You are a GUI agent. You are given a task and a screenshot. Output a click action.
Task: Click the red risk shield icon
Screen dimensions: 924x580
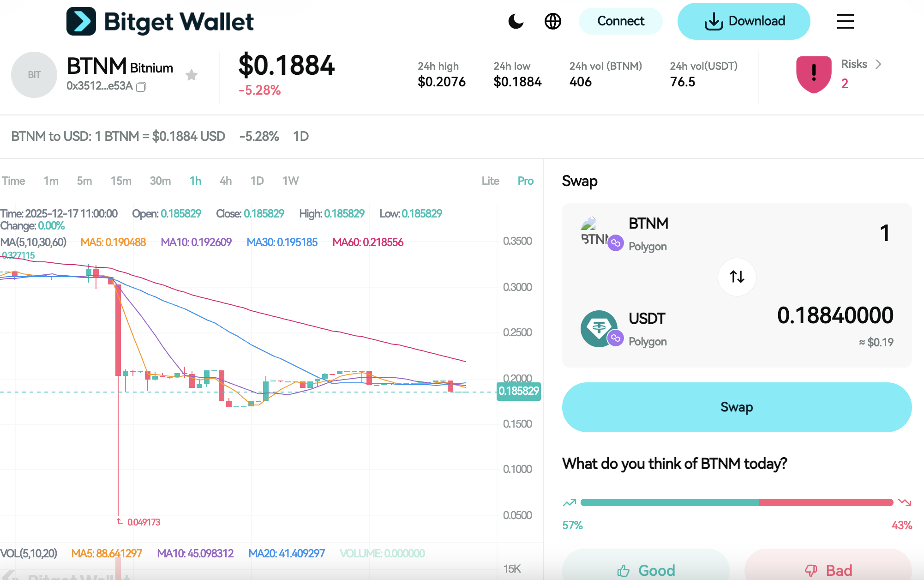tap(814, 74)
